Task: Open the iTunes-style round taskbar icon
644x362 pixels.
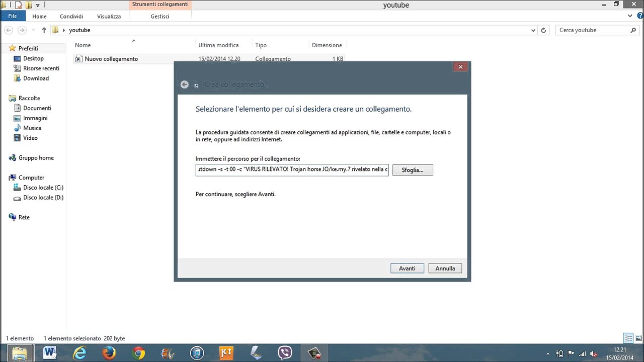Action: click(197, 353)
